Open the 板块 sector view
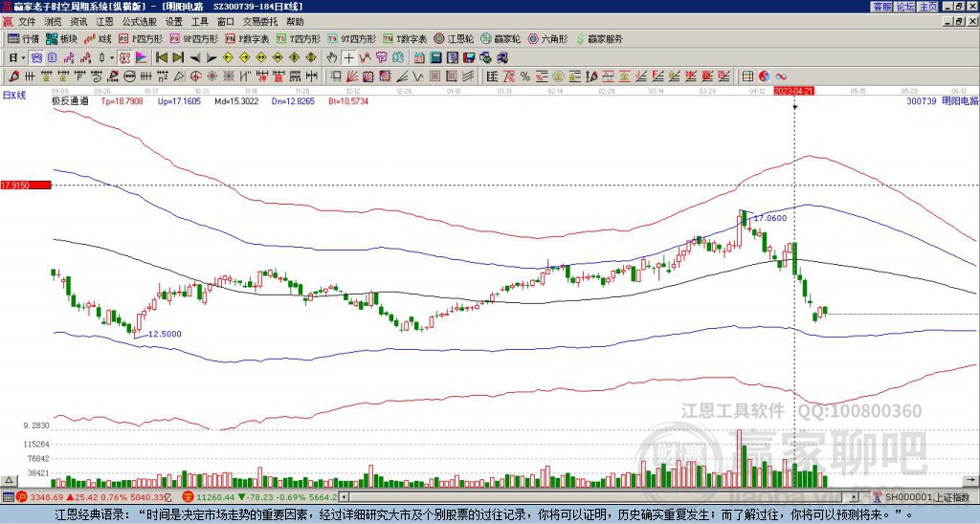980x524 pixels. tap(61, 38)
